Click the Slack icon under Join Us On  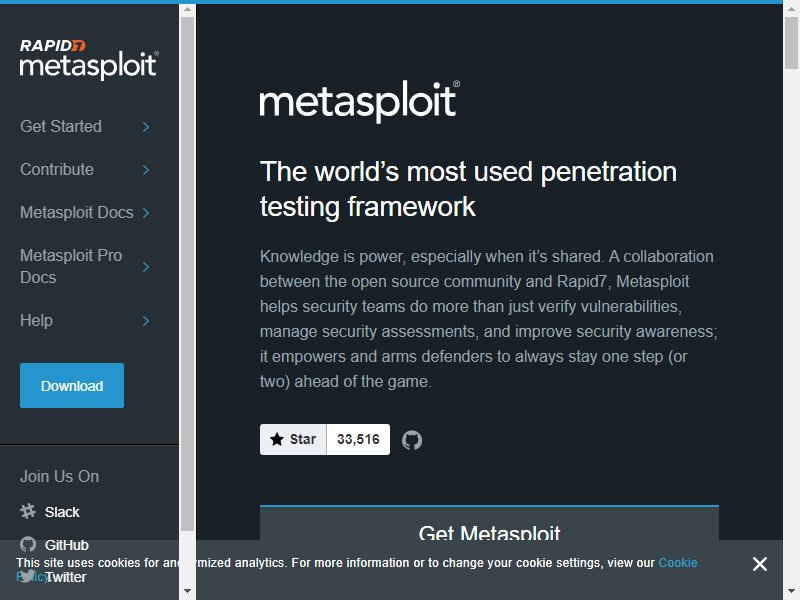point(28,511)
